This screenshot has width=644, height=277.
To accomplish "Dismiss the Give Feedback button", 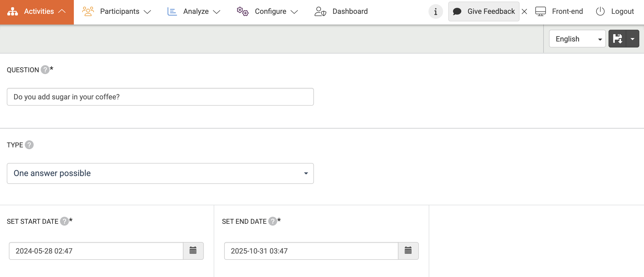I will tap(524, 11).
